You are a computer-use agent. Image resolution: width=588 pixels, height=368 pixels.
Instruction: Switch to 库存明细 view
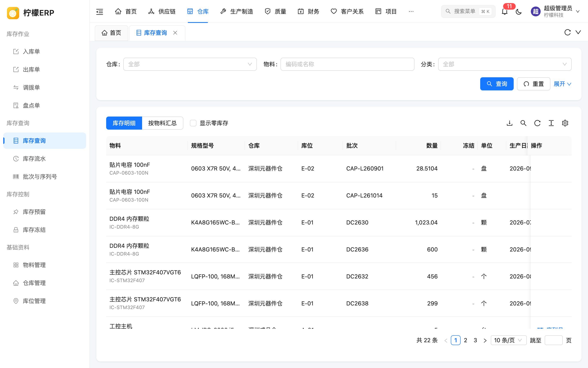click(124, 123)
